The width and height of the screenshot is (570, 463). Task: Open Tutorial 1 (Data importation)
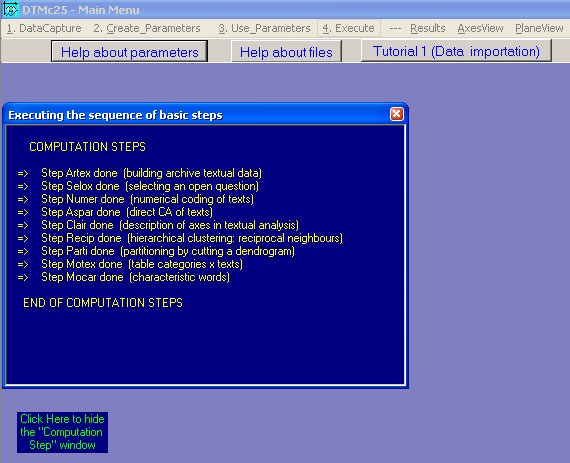coord(456,51)
